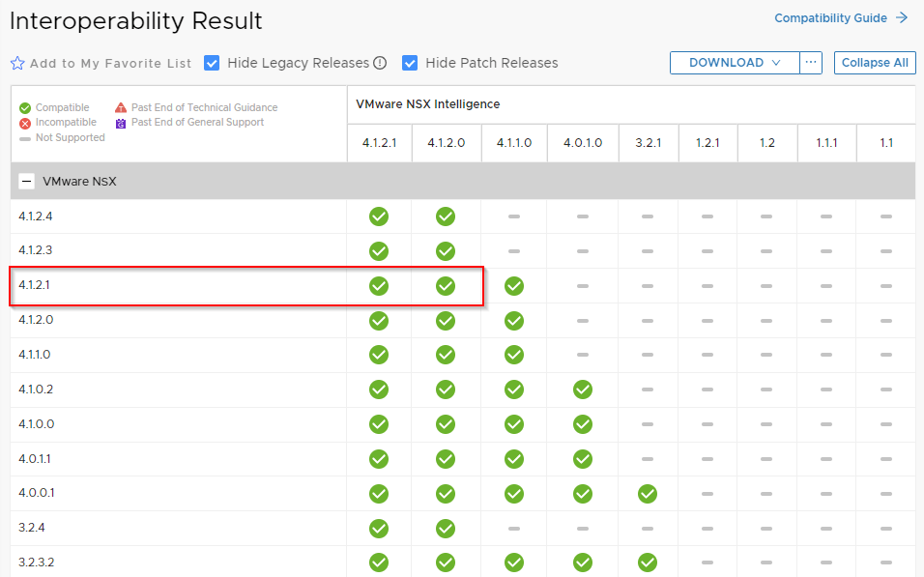924x577 pixels.
Task: Click compatible checkmark for NSX 4.0.0.1 and Intelligence 3.2.1
Action: tap(648, 493)
